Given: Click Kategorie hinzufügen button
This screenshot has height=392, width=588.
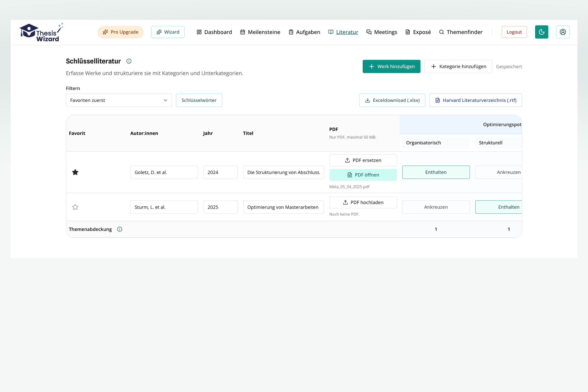Looking at the screenshot, I should pos(458,66).
